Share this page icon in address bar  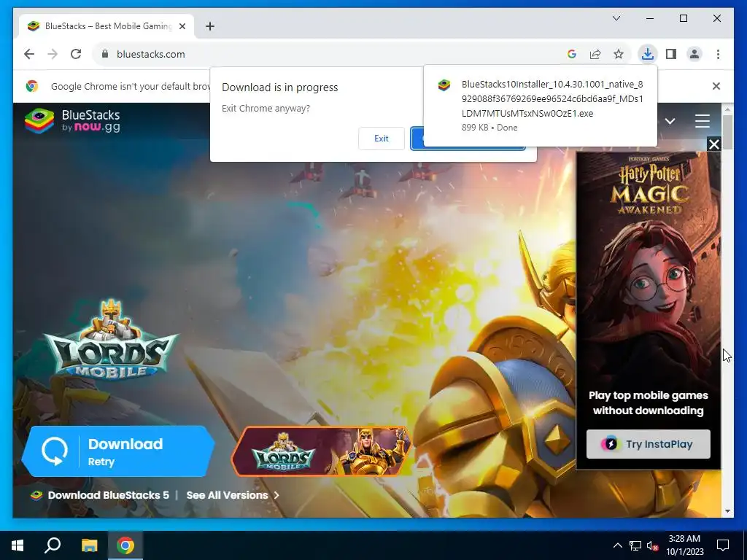coord(595,54)
